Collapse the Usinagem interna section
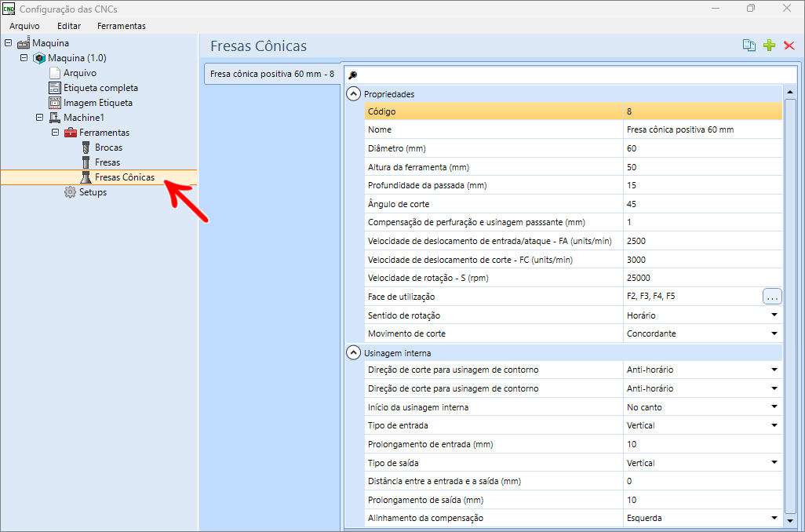This screenshot has height=532, width=805. pyautogui.click(x=353, y=353)
